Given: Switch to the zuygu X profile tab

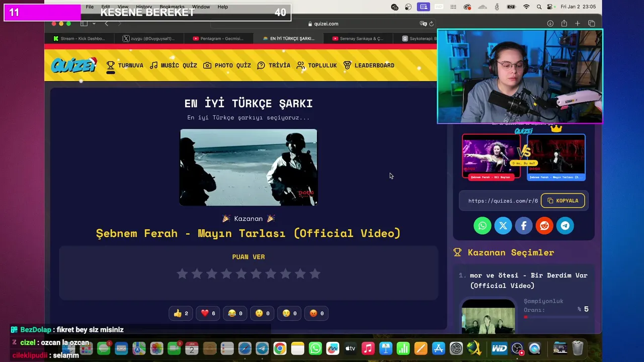Looking at the screenshot, I should [x=149, y=39].
